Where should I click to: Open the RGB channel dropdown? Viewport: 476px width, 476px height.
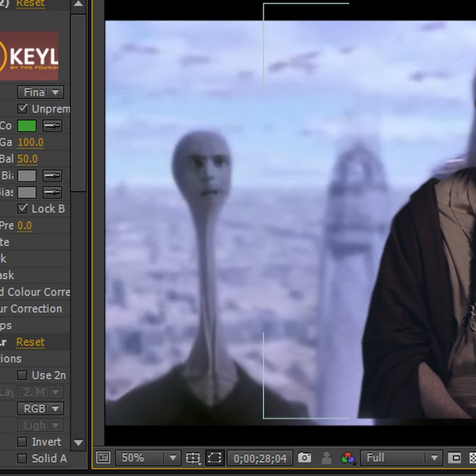pyautogui.click(x=40, y=408)
